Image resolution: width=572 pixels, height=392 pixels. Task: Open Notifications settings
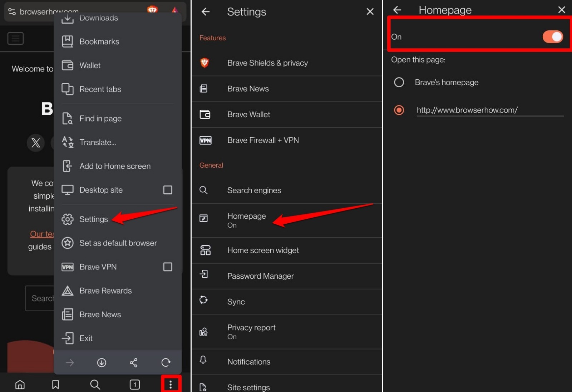tap(287, 362)
